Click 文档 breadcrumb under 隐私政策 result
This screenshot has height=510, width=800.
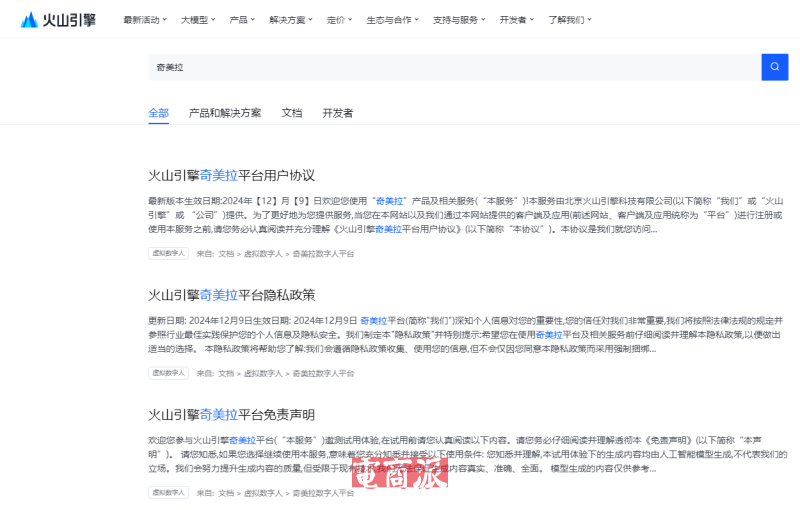[x=226, y=373]
